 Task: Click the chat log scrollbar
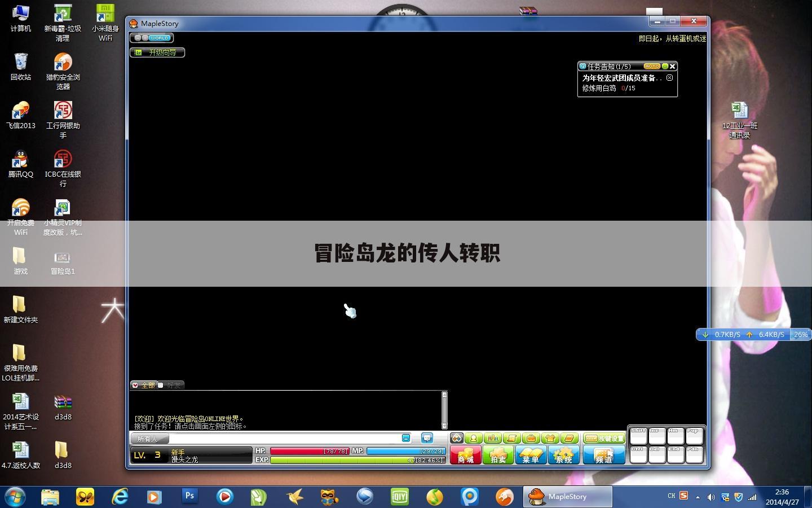[x=444, y=410]
